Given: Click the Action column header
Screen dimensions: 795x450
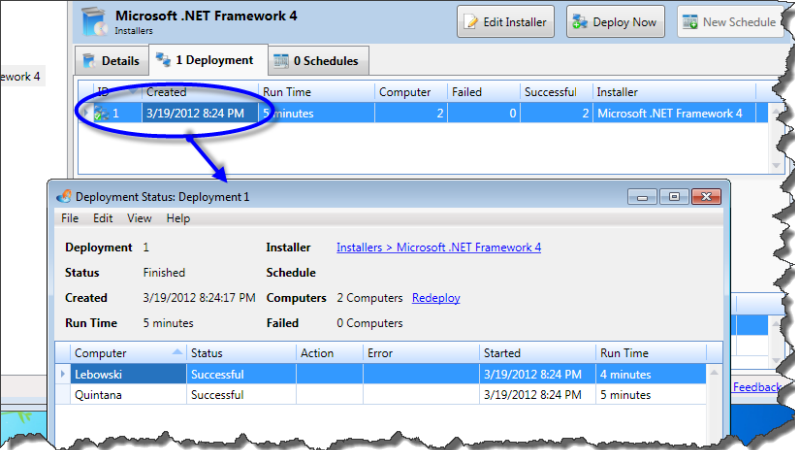Looking at the screenshot, I should (x=330, y=353).
